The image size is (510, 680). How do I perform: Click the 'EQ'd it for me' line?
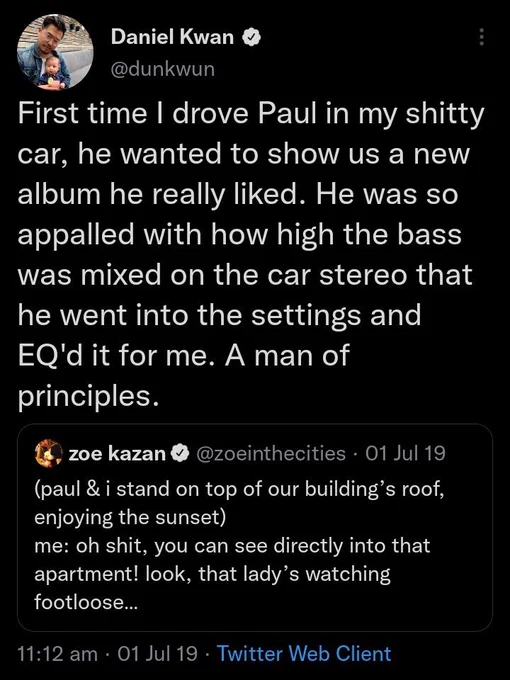pos(183,356)
